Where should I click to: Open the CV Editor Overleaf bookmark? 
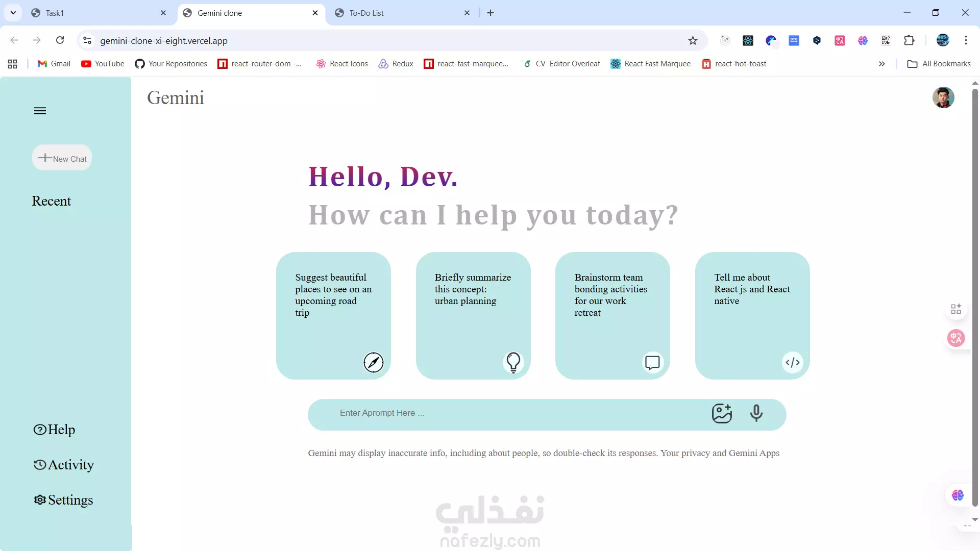(561, 64)
